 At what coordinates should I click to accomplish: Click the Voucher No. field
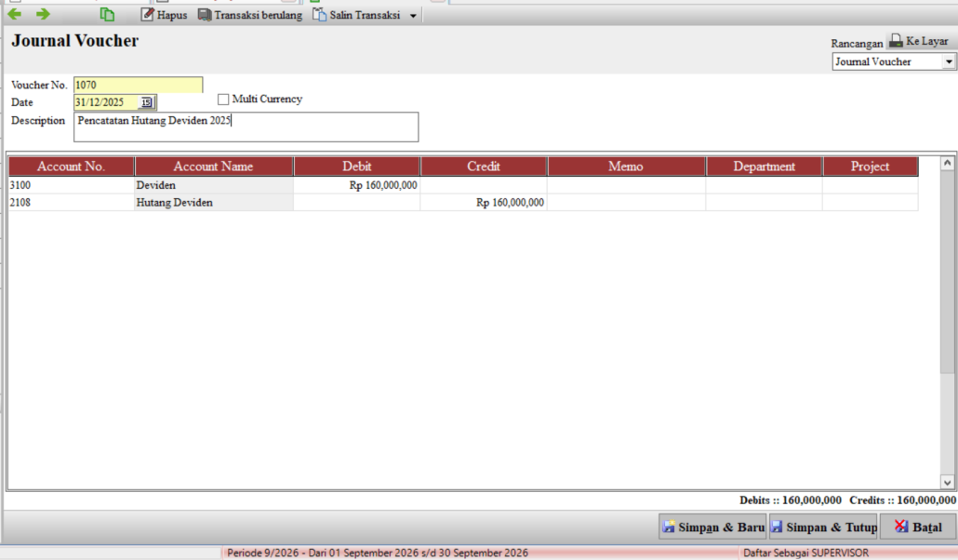(x=138, y=85)
